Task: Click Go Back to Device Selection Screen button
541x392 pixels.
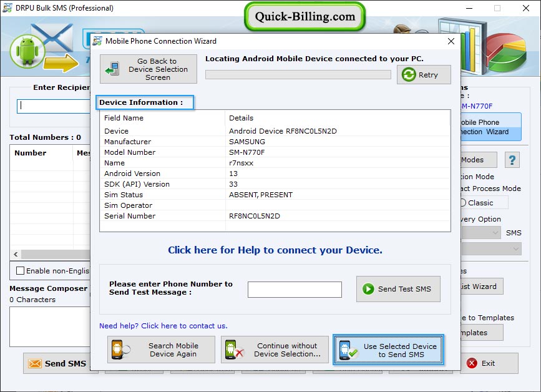Action: pos(149,69)
